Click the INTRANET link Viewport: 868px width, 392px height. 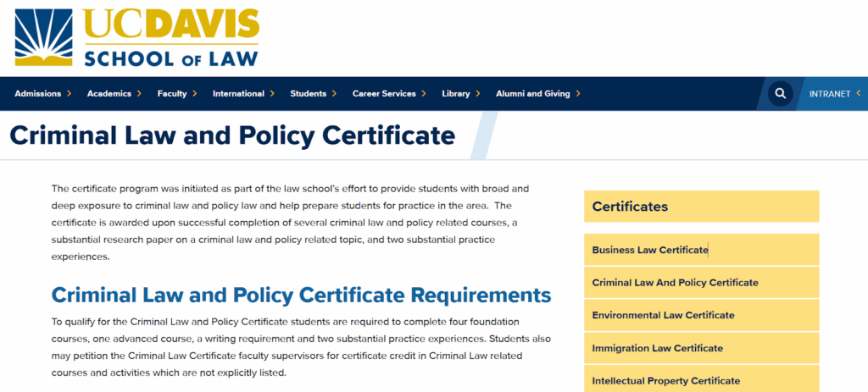click(829, 94)
